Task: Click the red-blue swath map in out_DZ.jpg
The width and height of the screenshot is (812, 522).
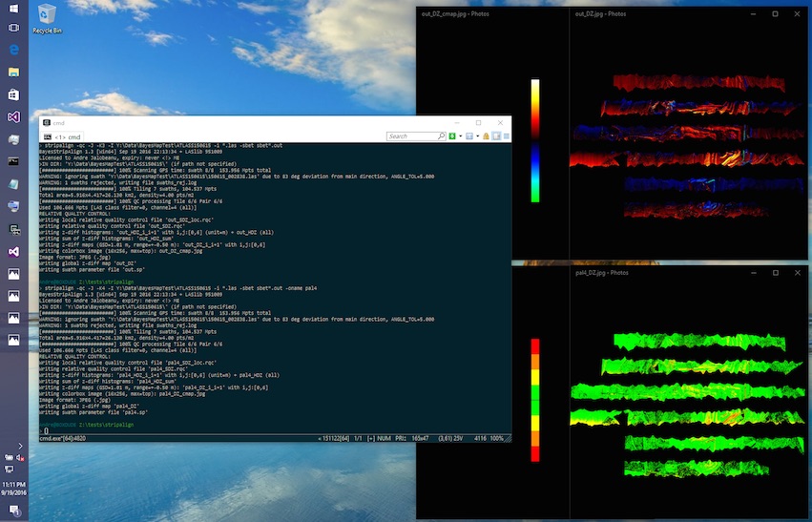Action: coord(688,147)
